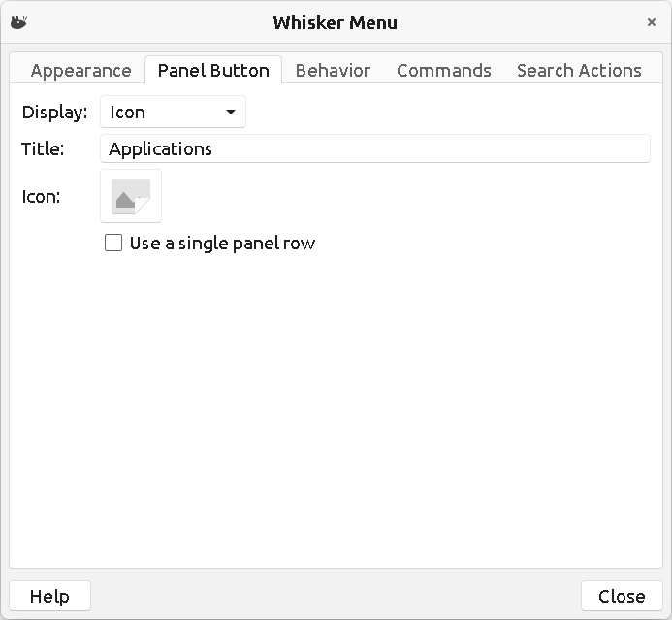Switch to the Appearance tab
The width and height of the screenshot is (672, 620).
click(x=80, y=70)
